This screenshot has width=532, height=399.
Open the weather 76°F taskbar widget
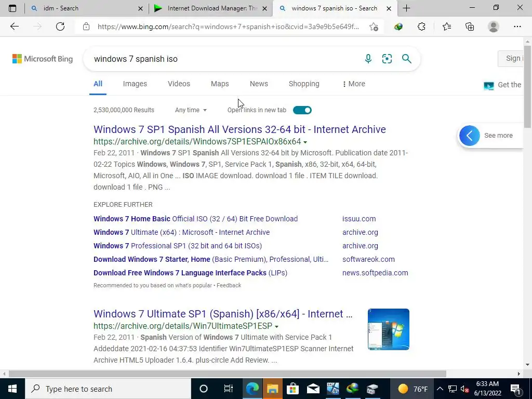tap(413, 389)
